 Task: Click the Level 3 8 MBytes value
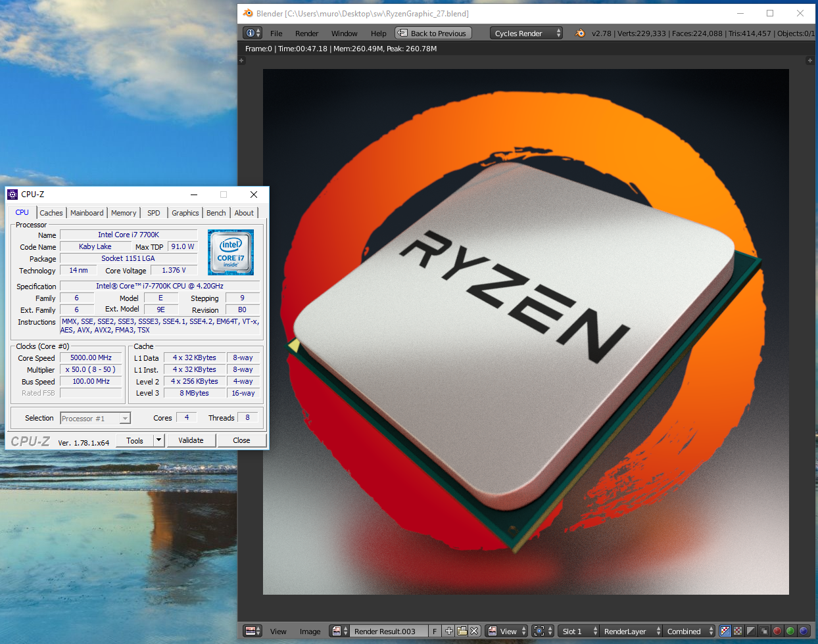[194, 393]
